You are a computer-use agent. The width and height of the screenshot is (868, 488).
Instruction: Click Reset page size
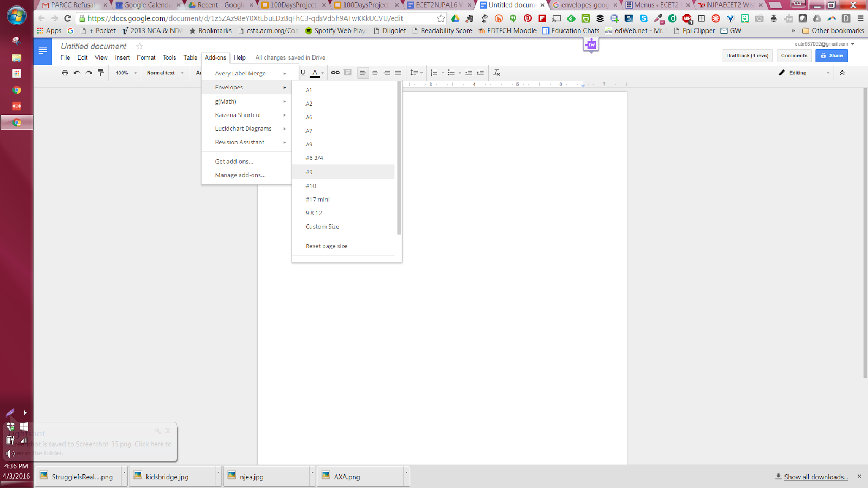point(344,246)
